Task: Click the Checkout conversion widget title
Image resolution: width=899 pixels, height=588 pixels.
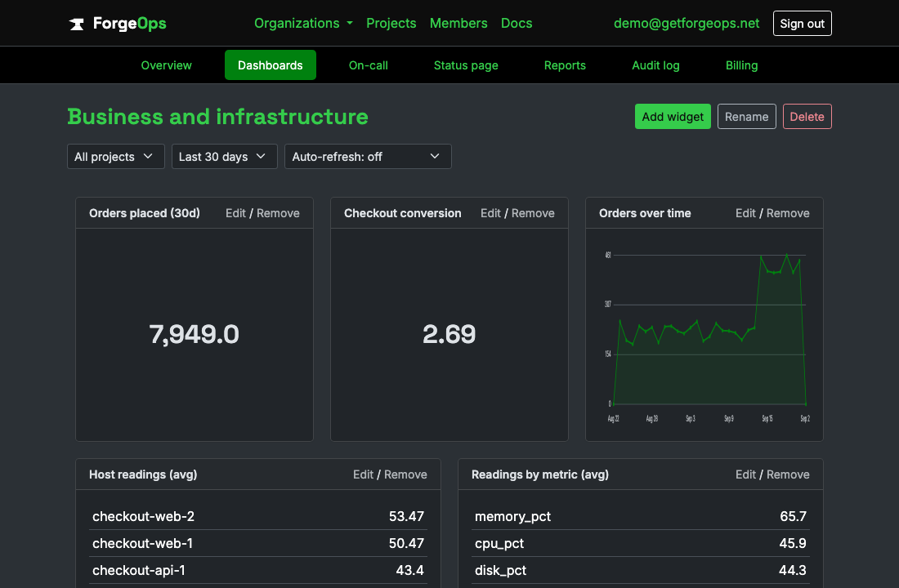Action: click(402, 213)
